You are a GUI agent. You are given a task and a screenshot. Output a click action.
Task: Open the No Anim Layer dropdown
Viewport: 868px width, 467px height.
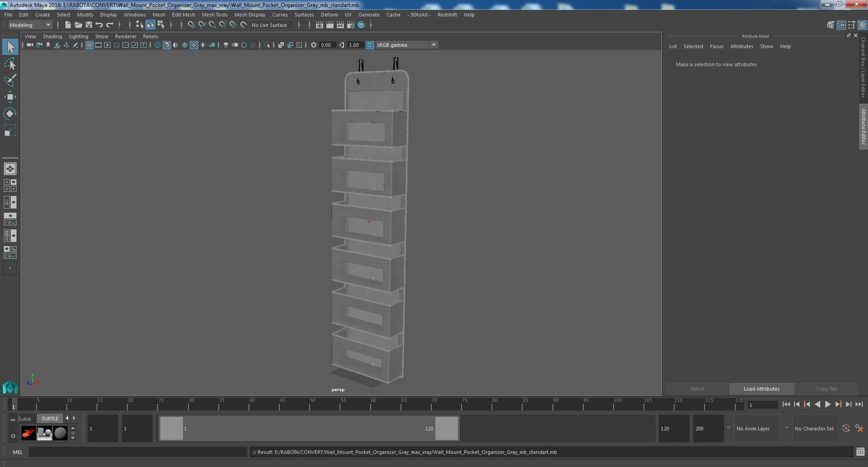pyautogui.click(x=757, y=429)
